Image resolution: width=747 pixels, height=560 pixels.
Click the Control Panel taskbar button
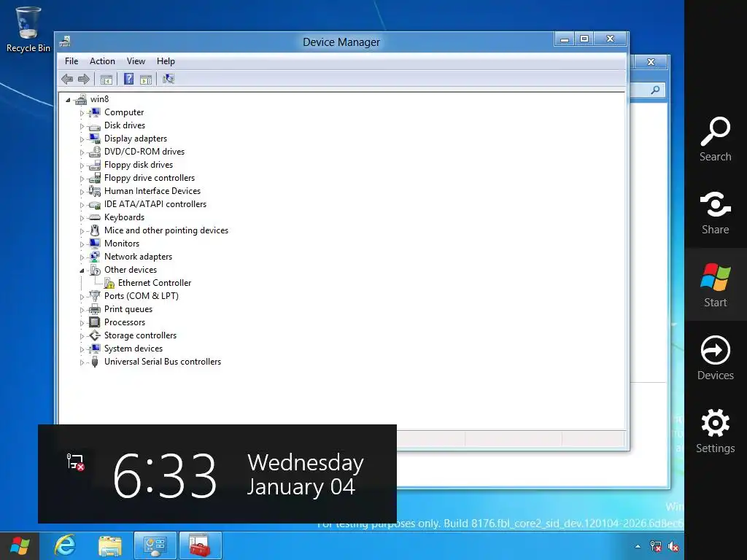point(155,545)
